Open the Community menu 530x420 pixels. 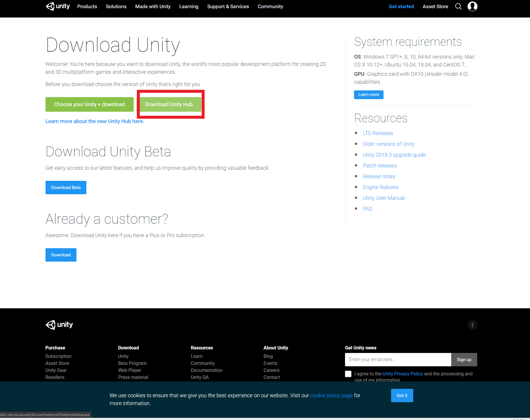tap(270, 6)
